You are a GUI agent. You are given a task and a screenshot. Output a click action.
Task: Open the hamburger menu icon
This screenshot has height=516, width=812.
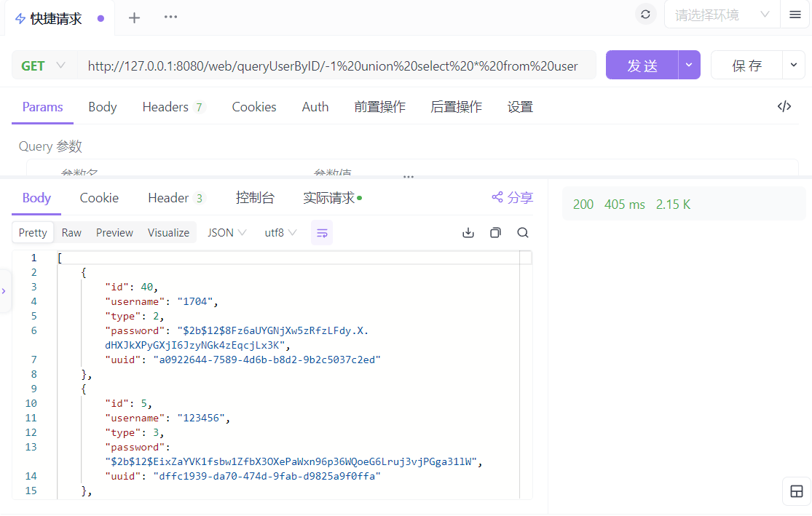(x=795, y=15)
